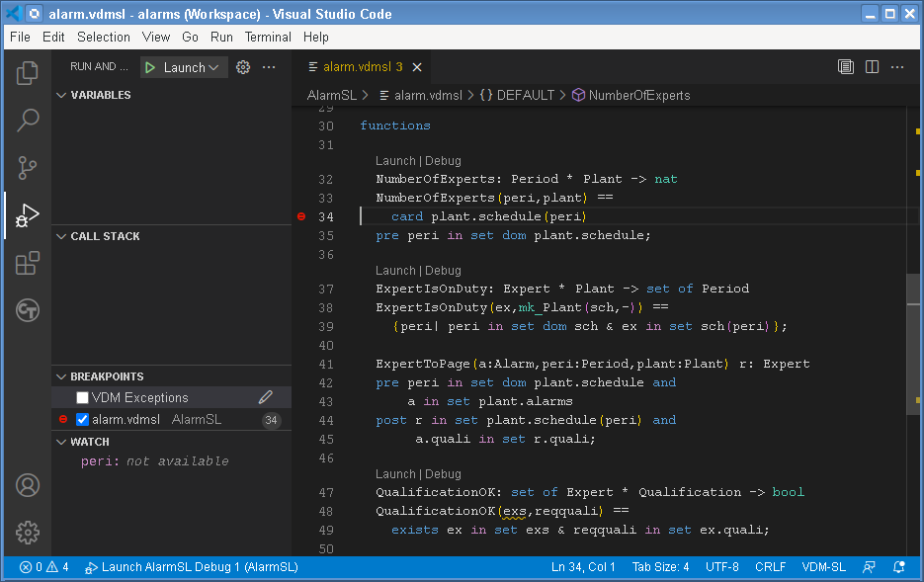Viewport: 924px width, 582px height.
Task: Collapse the BREAKPOINTS section
Action: [x=64, y=375]
